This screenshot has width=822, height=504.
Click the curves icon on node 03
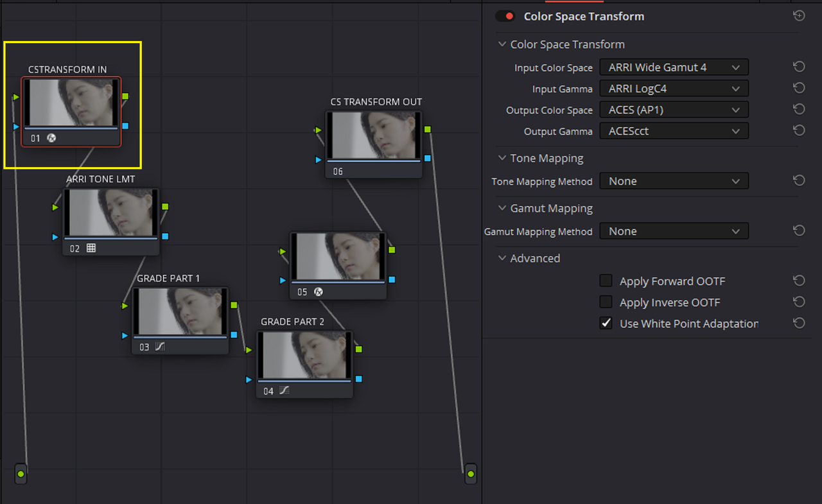point(161,347)
